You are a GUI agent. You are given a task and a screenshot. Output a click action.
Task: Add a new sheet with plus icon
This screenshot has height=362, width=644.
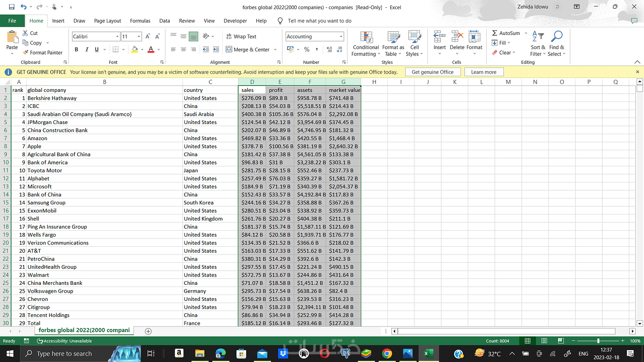[x=148, y=331]
